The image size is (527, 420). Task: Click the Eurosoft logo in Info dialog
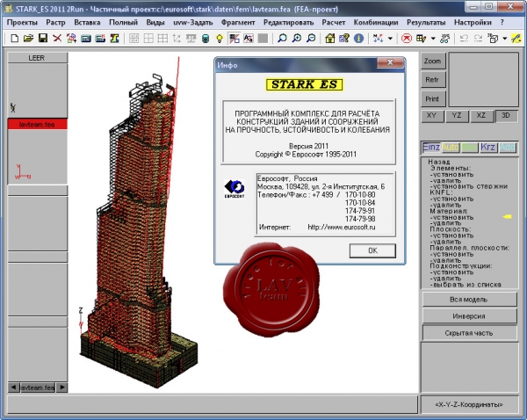pyautogui.click(x=235, y=189)
